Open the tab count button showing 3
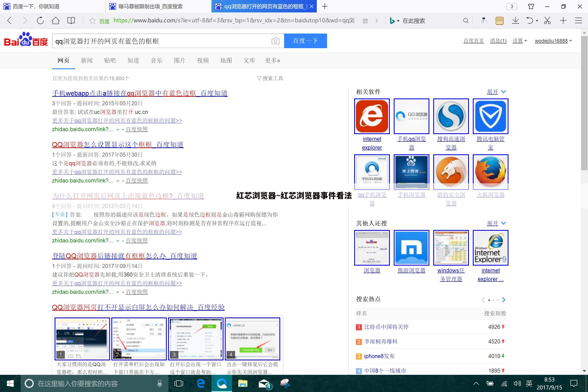Viewport: 588px width, 392px height. (x=511, y=6)
